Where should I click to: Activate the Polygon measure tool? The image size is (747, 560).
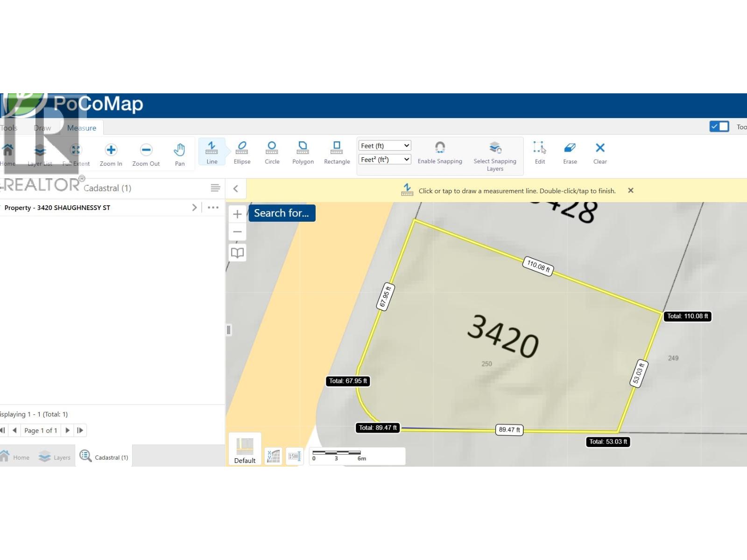303,152
